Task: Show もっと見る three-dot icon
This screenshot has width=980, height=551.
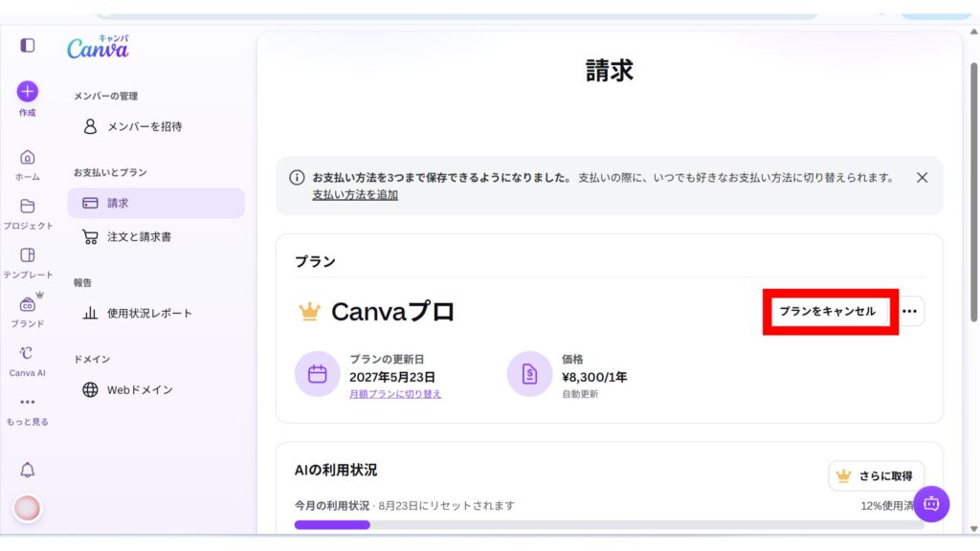Action: pos(28,402)
